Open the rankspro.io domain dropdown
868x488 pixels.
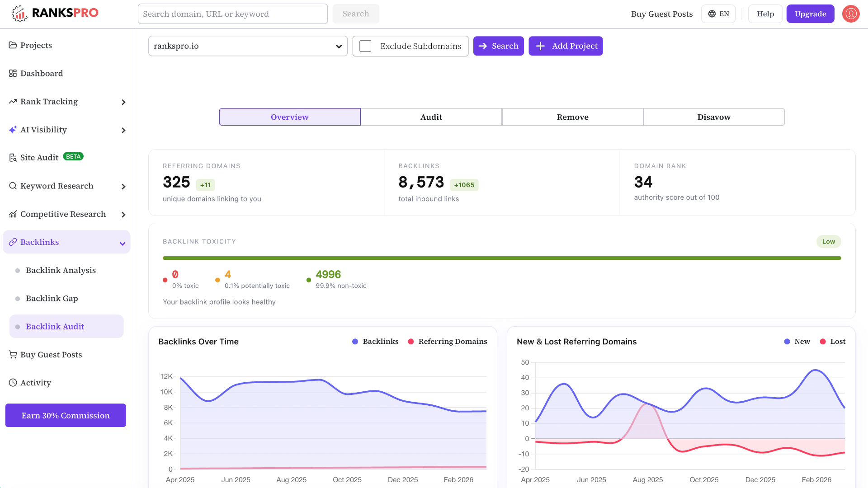click(x=248, y=46)
